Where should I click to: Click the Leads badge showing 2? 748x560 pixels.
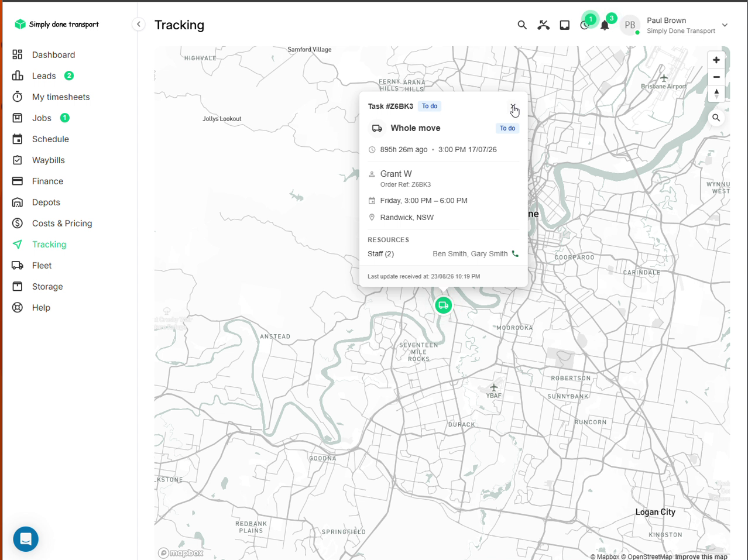click(69, 76)
